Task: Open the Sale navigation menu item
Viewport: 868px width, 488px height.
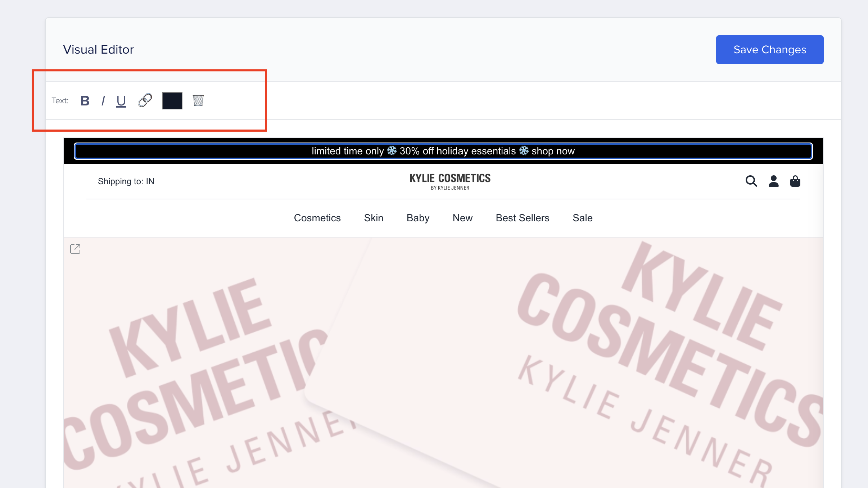Action: coord(583,218)
